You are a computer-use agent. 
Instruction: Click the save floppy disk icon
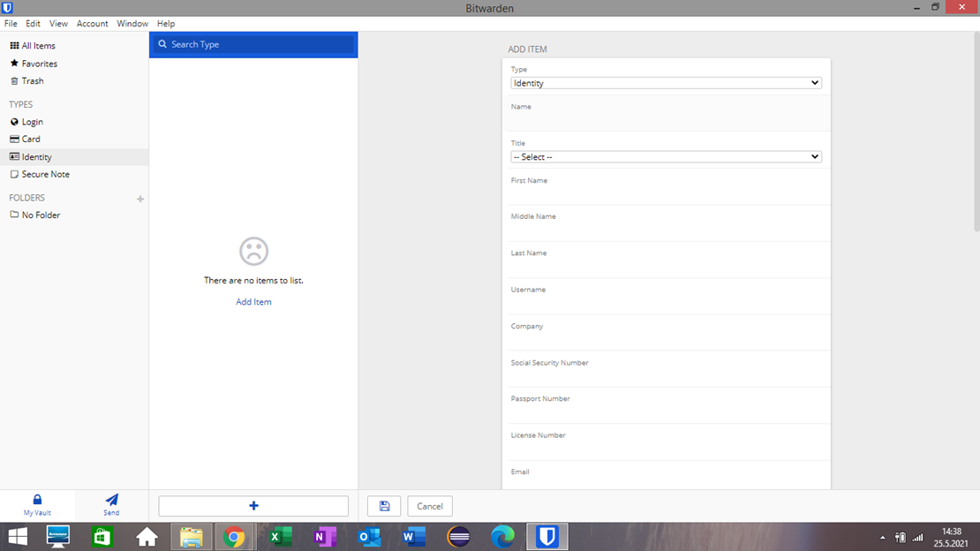click(384, 506)
